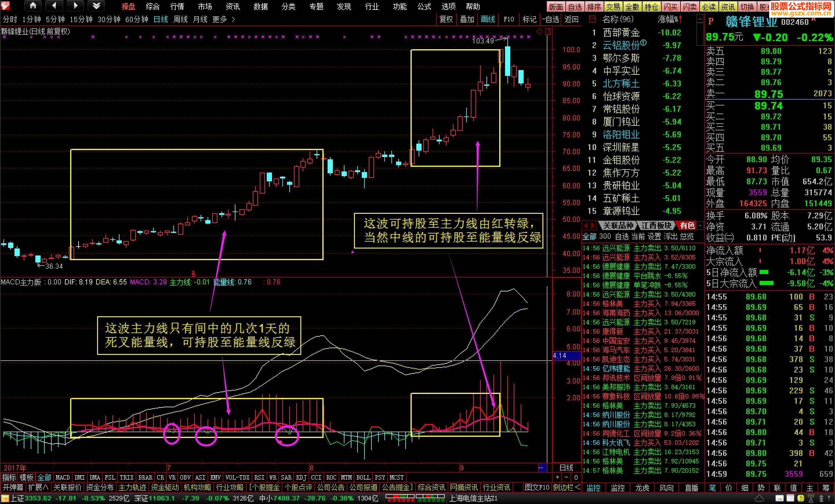Select the BOLL indicator tab

(x=363, y=477)
